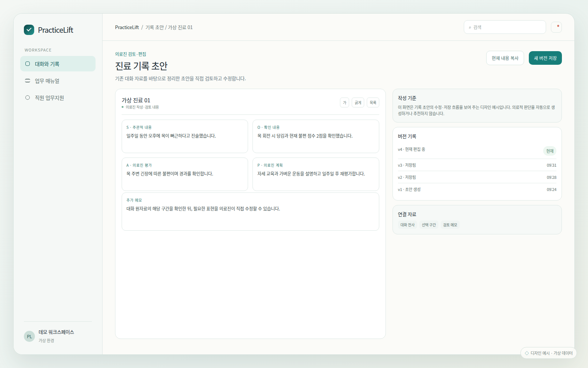Open the notification button with the red dot
Viewport: 588px width, 368px height.
pos(556,27)
